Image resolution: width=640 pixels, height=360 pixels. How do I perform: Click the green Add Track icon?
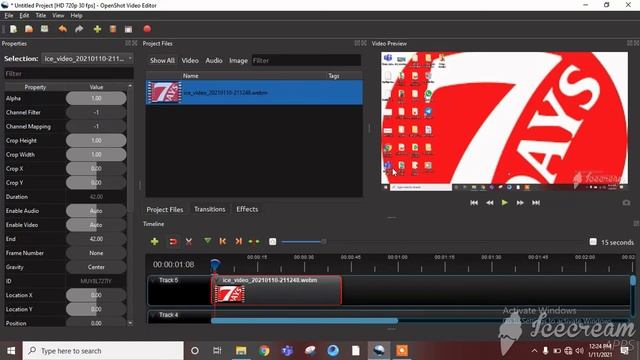(154, 242)
